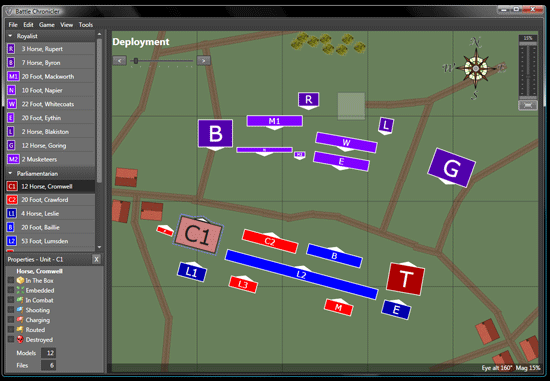Tick the Routed status checkbox

[11, 329]
